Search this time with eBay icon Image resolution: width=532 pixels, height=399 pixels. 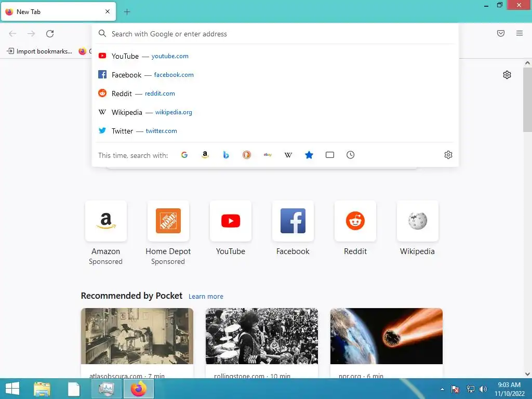tap(268, 155)
